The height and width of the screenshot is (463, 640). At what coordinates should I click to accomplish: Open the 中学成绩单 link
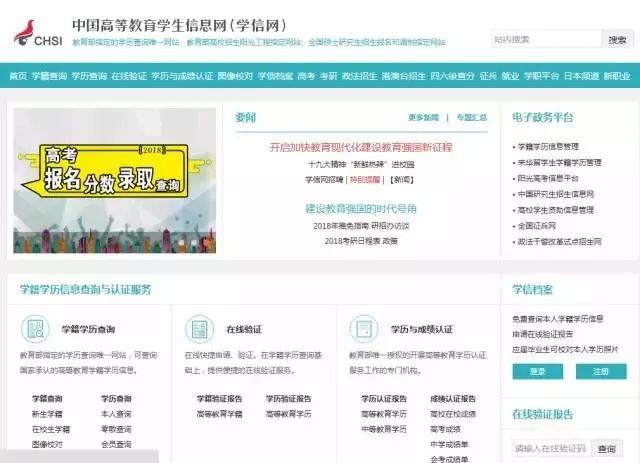[449, 444]
